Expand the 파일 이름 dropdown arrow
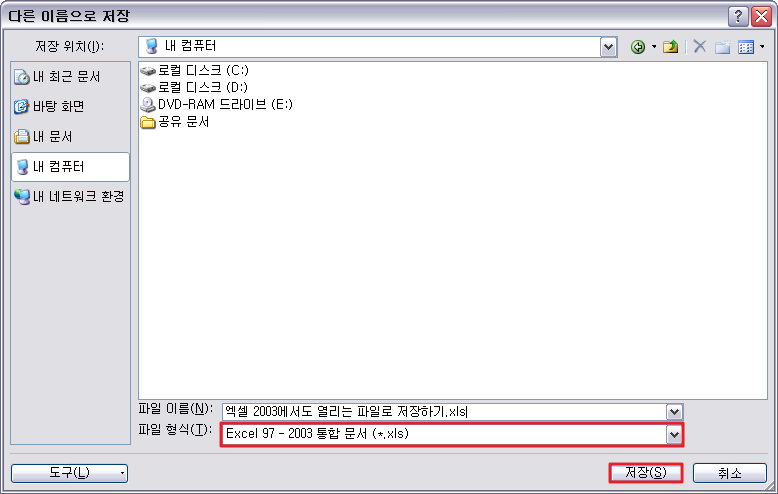 point(674,412)
